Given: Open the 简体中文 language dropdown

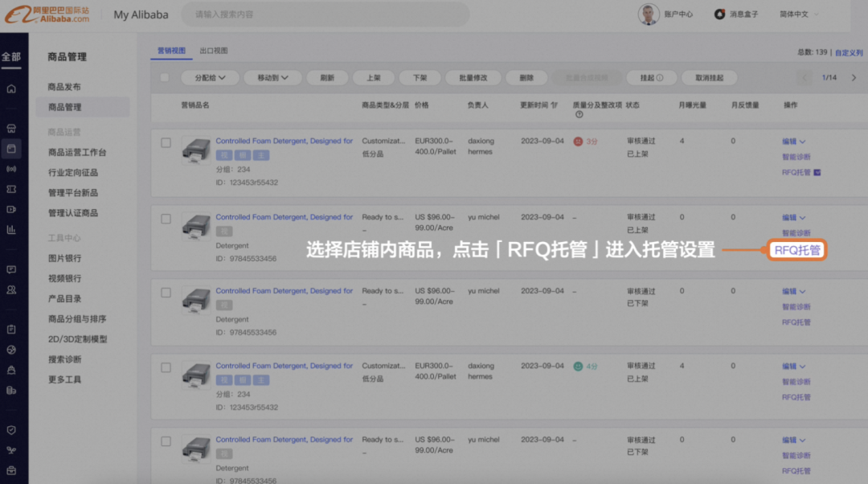Looking at the screenshot, I should coord(795,14).
